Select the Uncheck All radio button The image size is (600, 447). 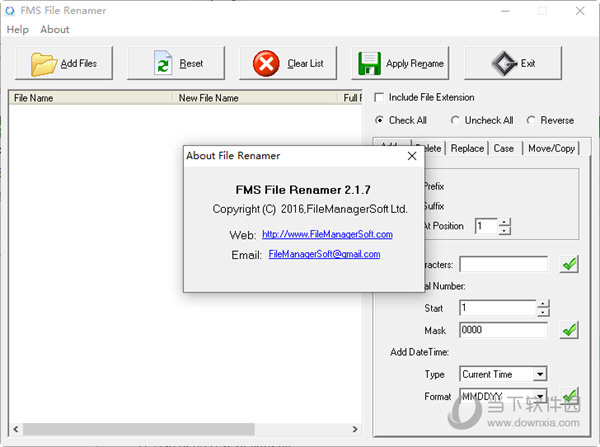coord(455,120)
